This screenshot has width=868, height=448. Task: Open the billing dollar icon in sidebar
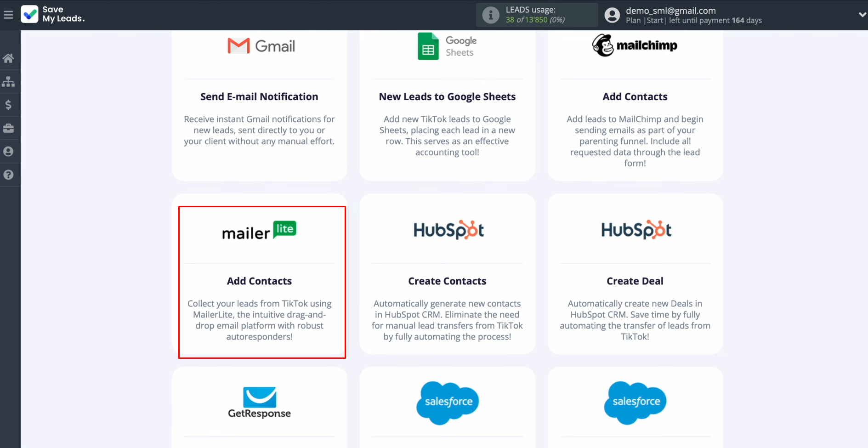point(8,105)
